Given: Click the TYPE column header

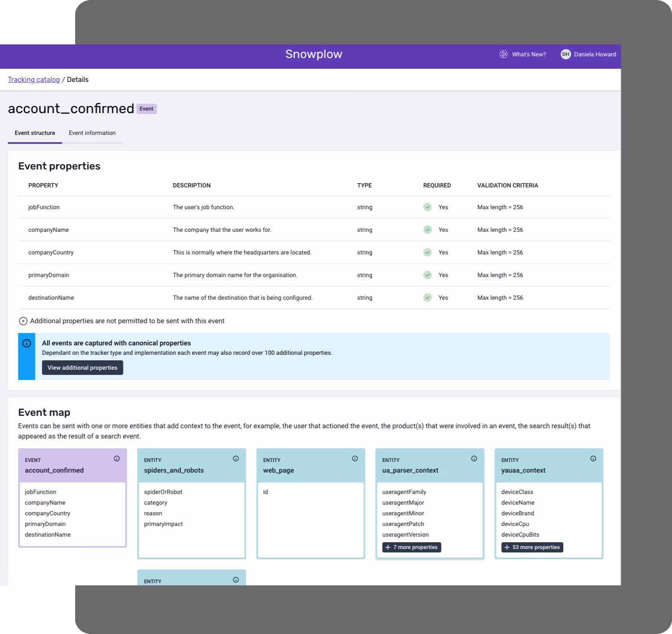Looking at the screenshot, I should point(365,185).
